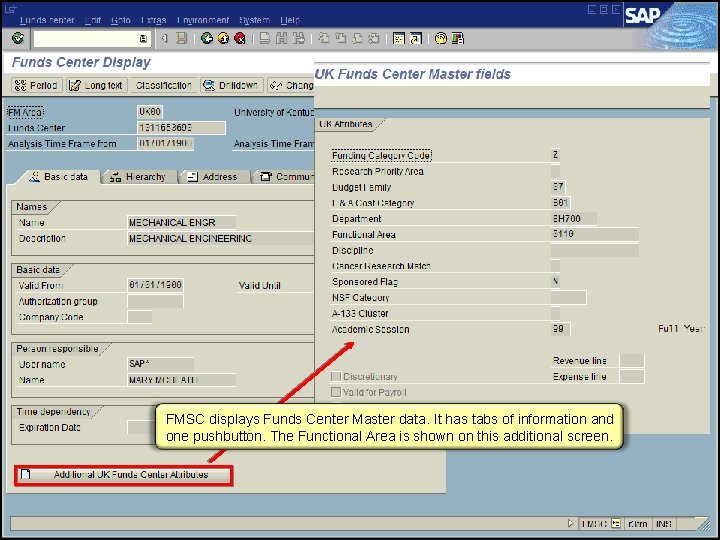Click the Customize Local Layout icon
720x540 pixels.
point(458,38)
